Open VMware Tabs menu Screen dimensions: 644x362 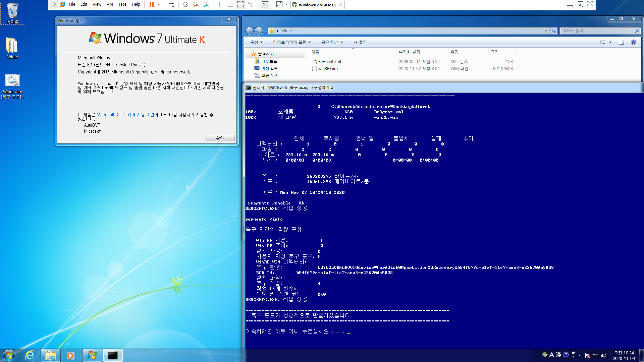[x=122, y=5]
